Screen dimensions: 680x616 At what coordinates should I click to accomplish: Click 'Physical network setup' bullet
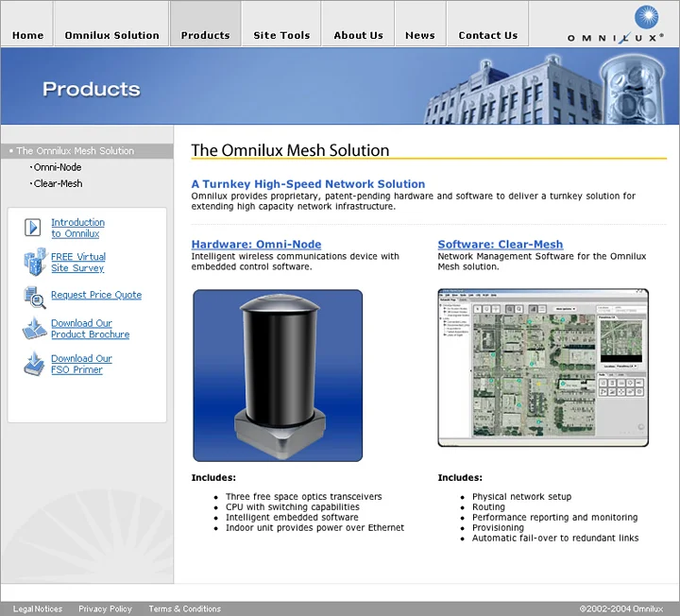point(521,496)
